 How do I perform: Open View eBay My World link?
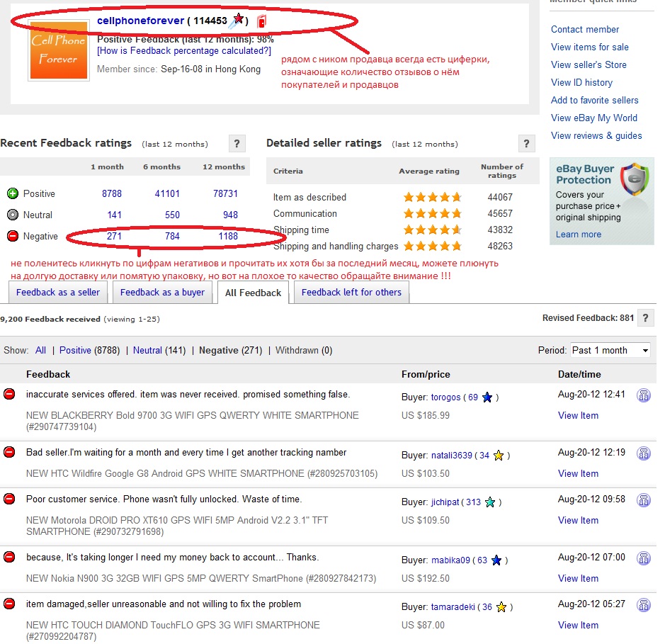coord(594,118)
